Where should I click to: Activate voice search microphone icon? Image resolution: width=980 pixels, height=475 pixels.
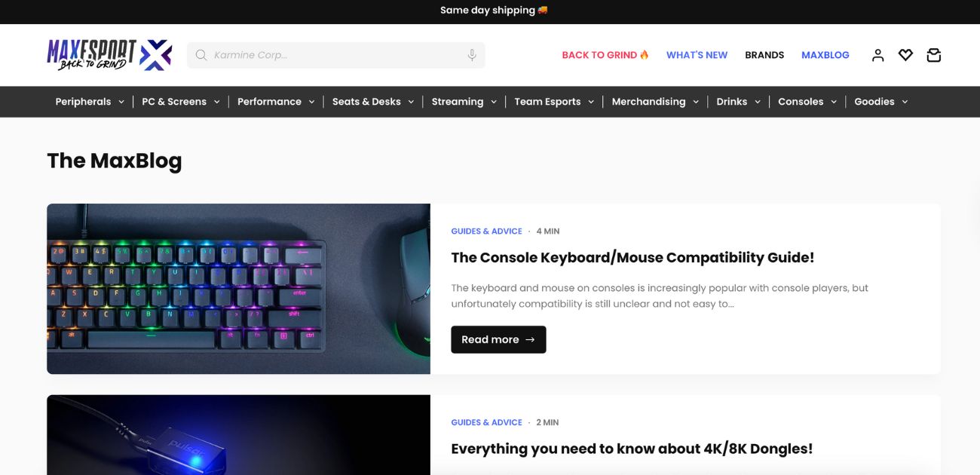click(472, 55)
